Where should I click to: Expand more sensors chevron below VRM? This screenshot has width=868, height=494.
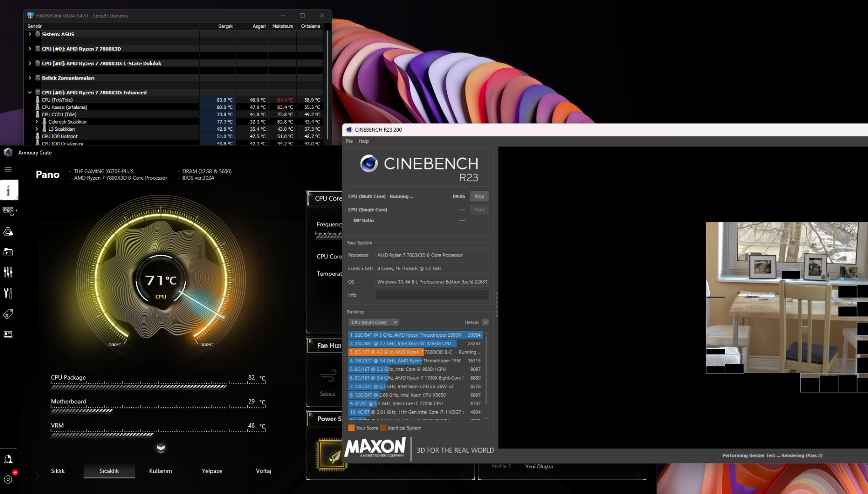pos(161,448)
